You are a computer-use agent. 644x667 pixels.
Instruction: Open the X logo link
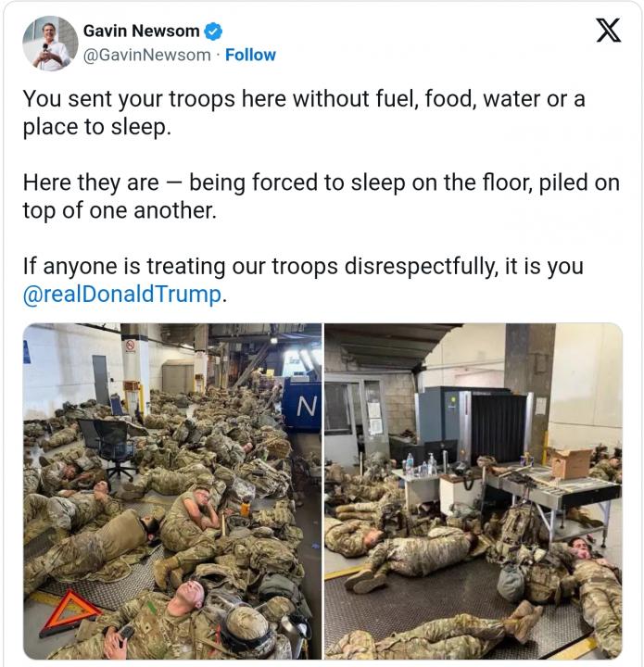[608, 31]
